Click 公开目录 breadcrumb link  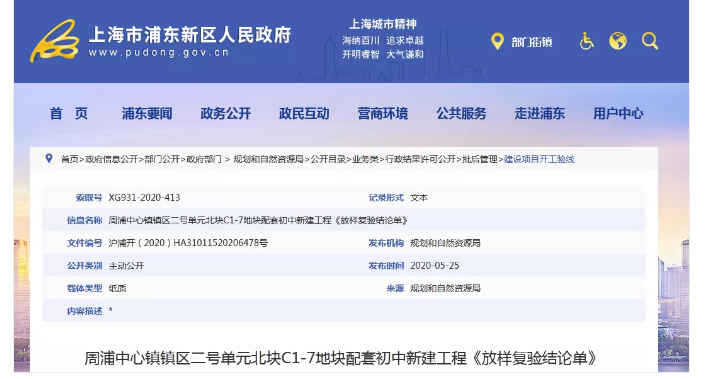point(328,159)
